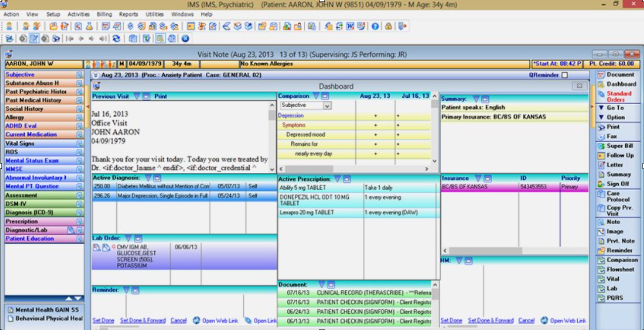This screenshot has width=644, height=330.
Task: Click the lab flask toolbar icon
Action: click(x=90, y=27)
